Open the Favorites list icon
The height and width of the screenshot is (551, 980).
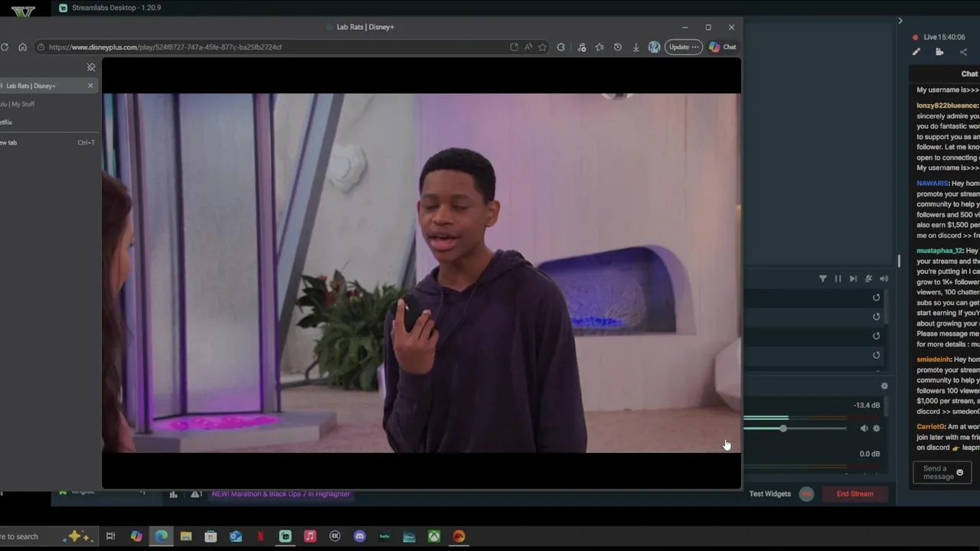599,47
